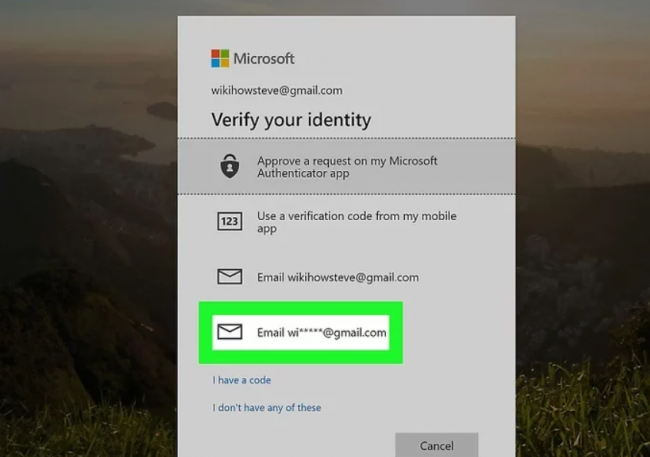Click the 'Microsoft' wordmark text

264,58
